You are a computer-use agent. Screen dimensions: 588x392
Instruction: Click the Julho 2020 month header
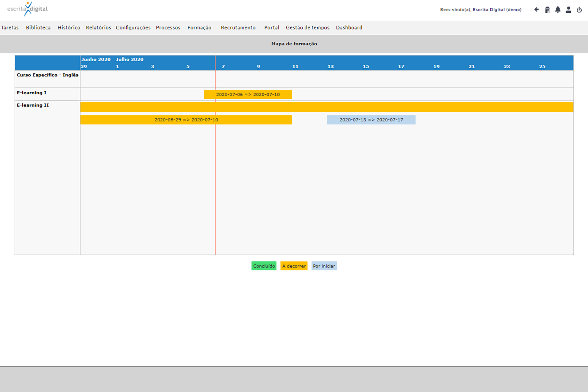tap(130, 59)
